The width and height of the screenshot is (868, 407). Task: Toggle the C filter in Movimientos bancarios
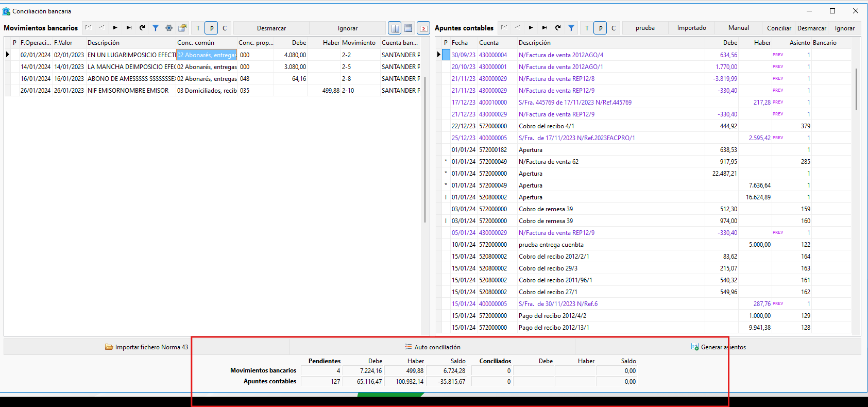225,28
